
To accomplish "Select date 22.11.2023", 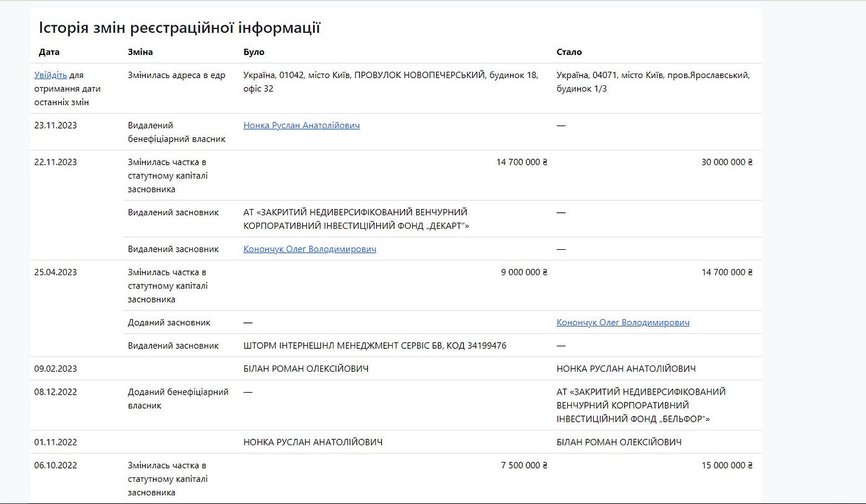I will coord(56,162).
